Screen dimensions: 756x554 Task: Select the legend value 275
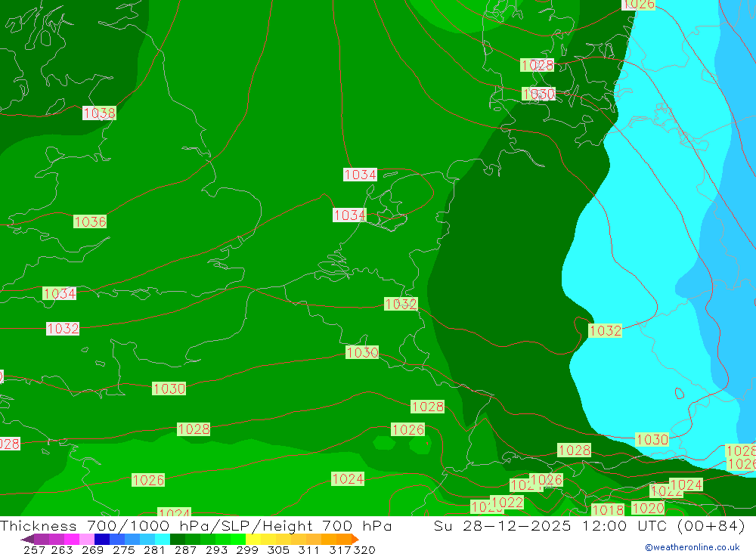point(123,549)
